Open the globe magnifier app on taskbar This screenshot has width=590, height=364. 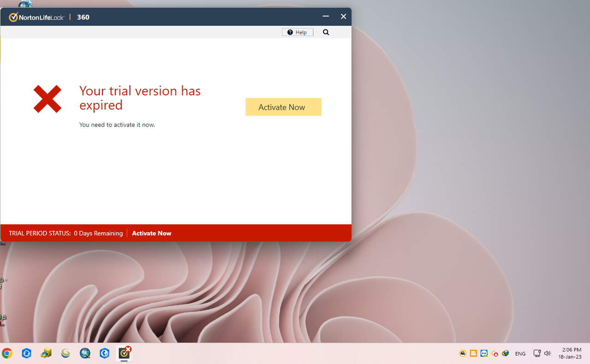(x=85, y=353)
